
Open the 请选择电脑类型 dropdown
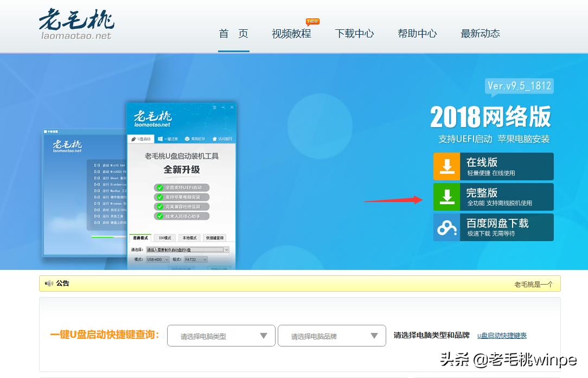click(220, 336)
